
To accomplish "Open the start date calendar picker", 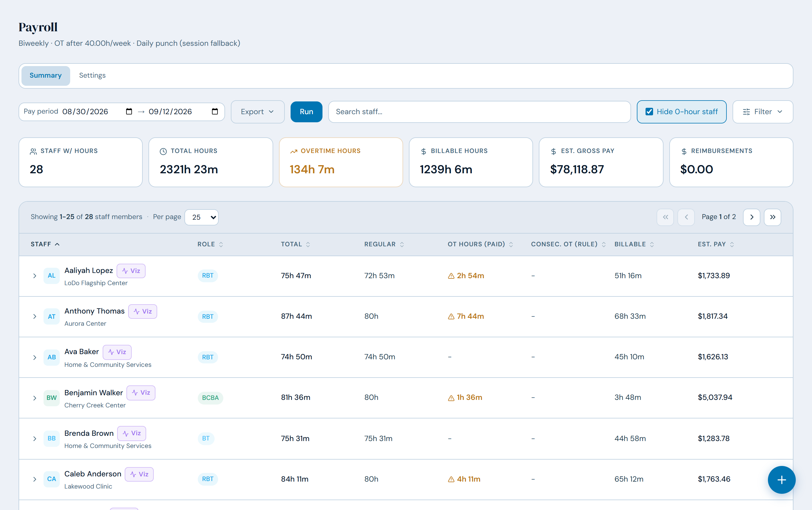I will pos(129,112).
